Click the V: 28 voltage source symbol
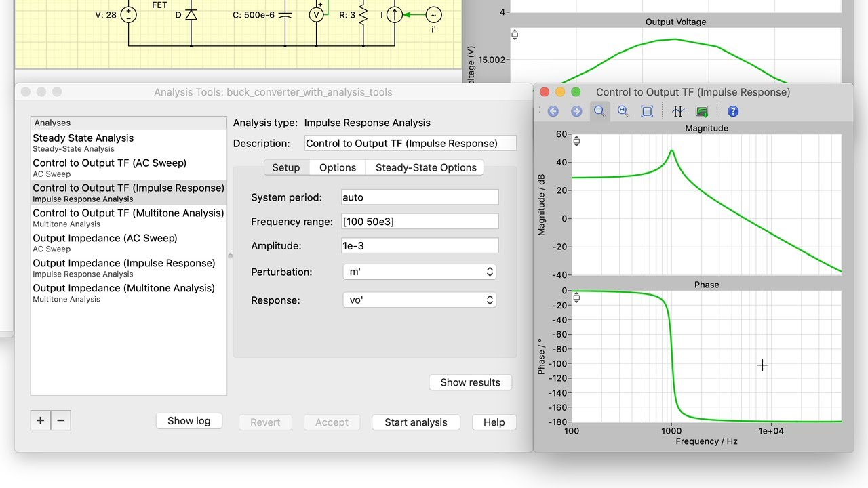This screenshot has height=488, width=868. coord(129,14)
